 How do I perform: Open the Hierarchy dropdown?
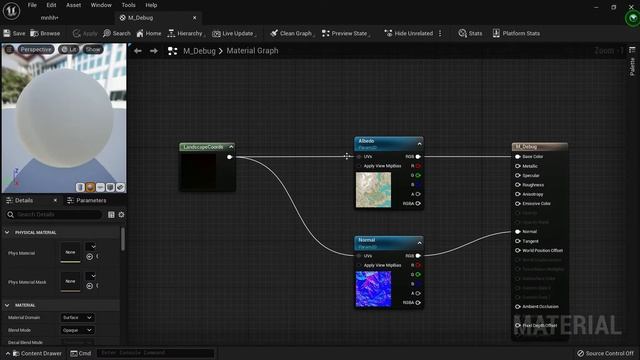point(185,33)
